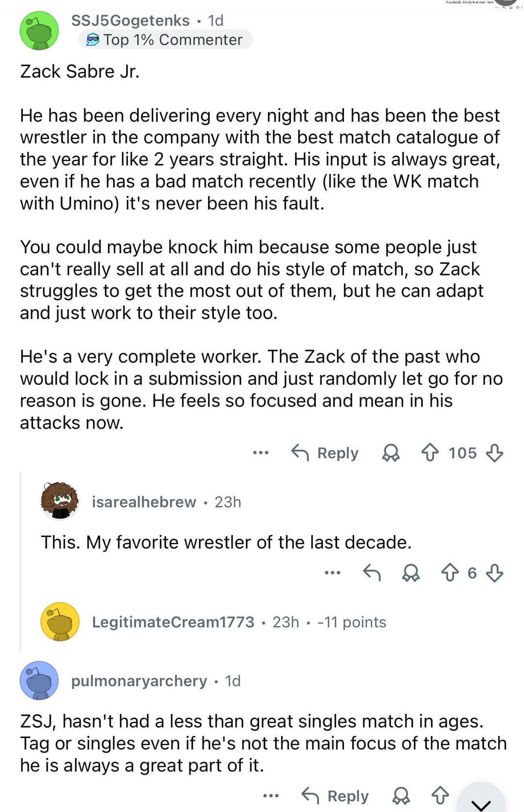Award isarealhebrew's reply
Screen dimensions: 524x812
[x=411, y=573]
